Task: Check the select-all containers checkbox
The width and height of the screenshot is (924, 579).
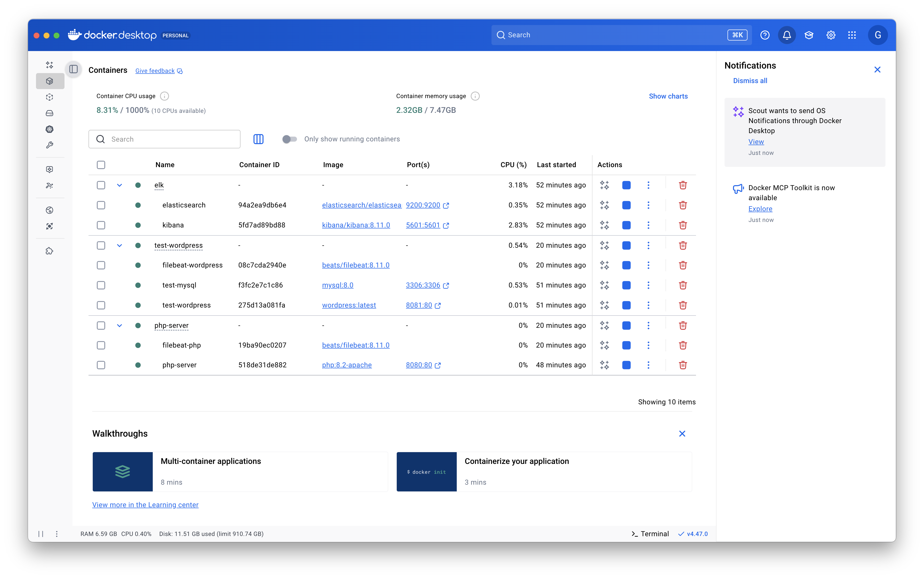Action: point(101,165)
